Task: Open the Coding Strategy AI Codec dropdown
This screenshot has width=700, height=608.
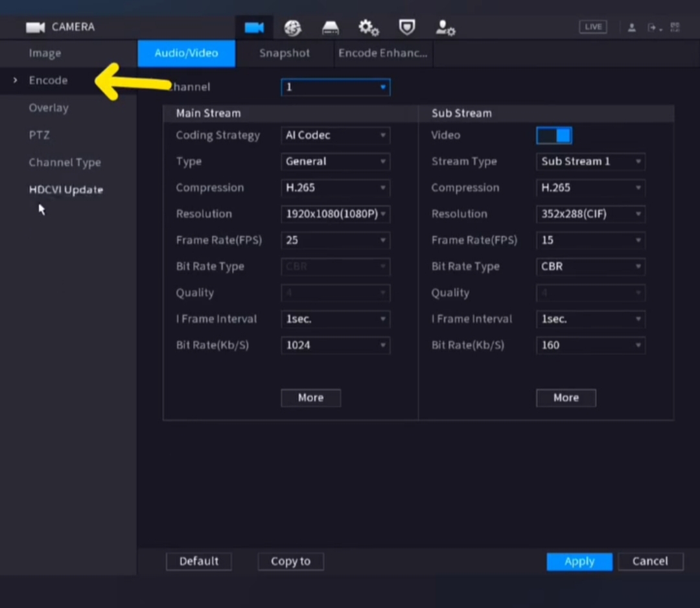Action: coord(336,135)
